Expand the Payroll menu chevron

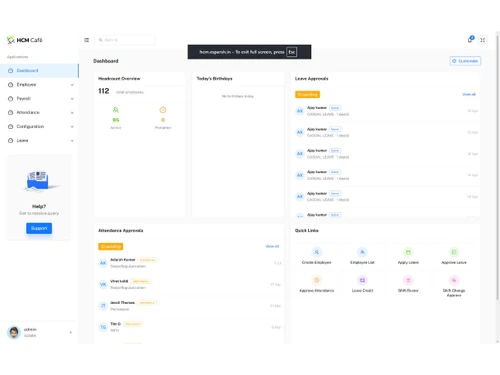point(72,99)
